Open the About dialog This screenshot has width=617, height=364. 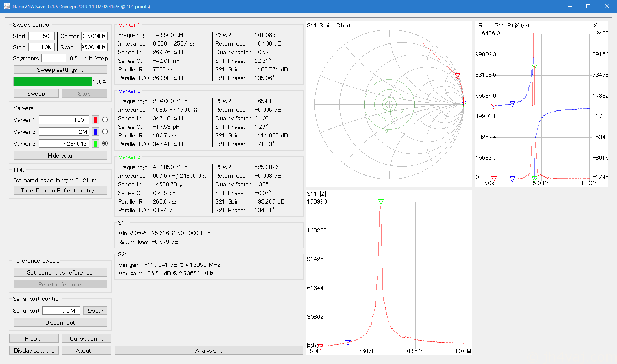point(86,350)
